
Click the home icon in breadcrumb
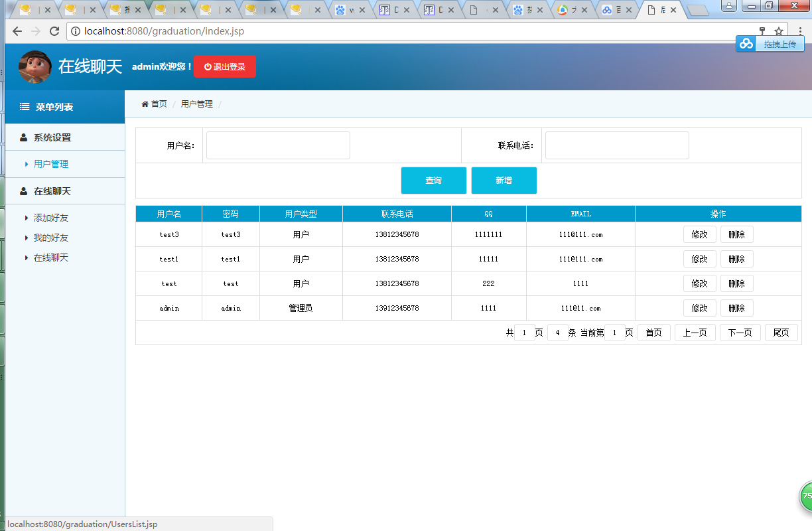point(145,104)
